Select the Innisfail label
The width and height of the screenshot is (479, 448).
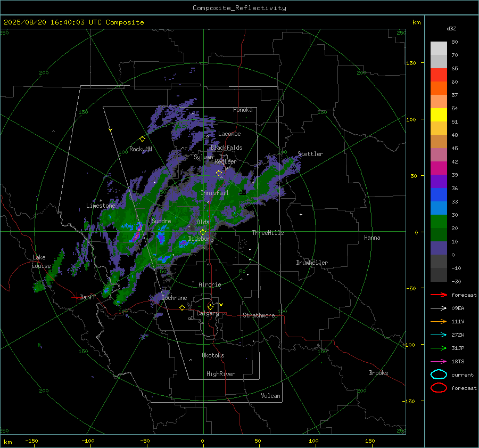214,193
